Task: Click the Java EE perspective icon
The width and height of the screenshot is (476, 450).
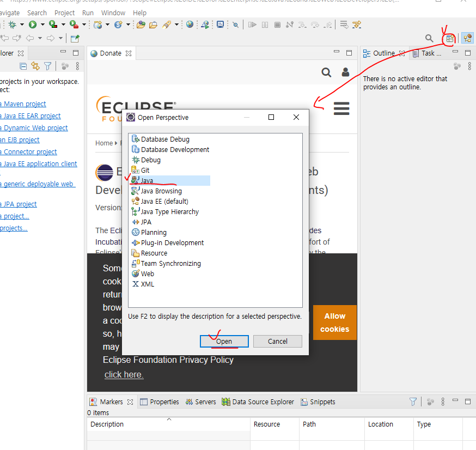Action: [x=468, y=38]
